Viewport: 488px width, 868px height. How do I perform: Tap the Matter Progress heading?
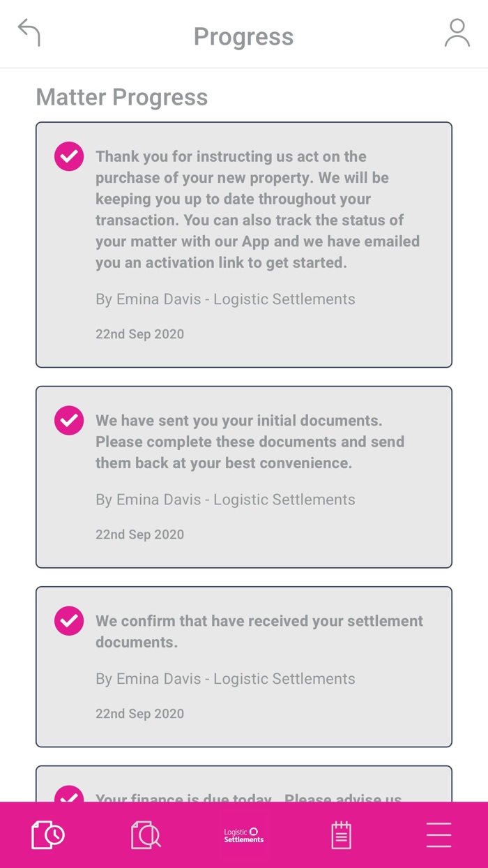(121, 97)
